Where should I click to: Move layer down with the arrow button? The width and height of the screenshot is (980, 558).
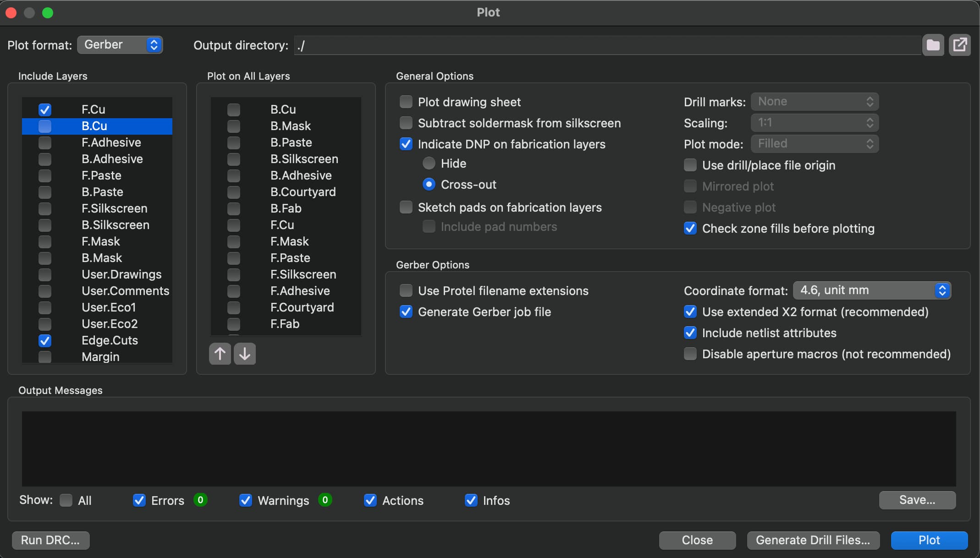245,354
